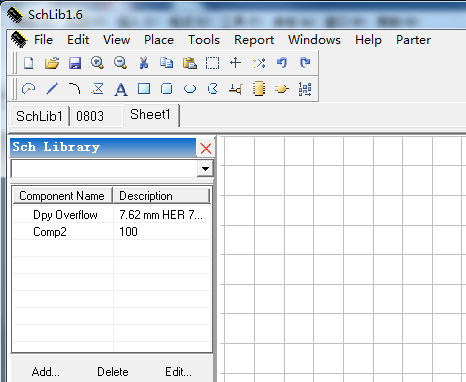
Task: Expand the Sch Library combo box dropdown
Action: click(x=205, y=169)
